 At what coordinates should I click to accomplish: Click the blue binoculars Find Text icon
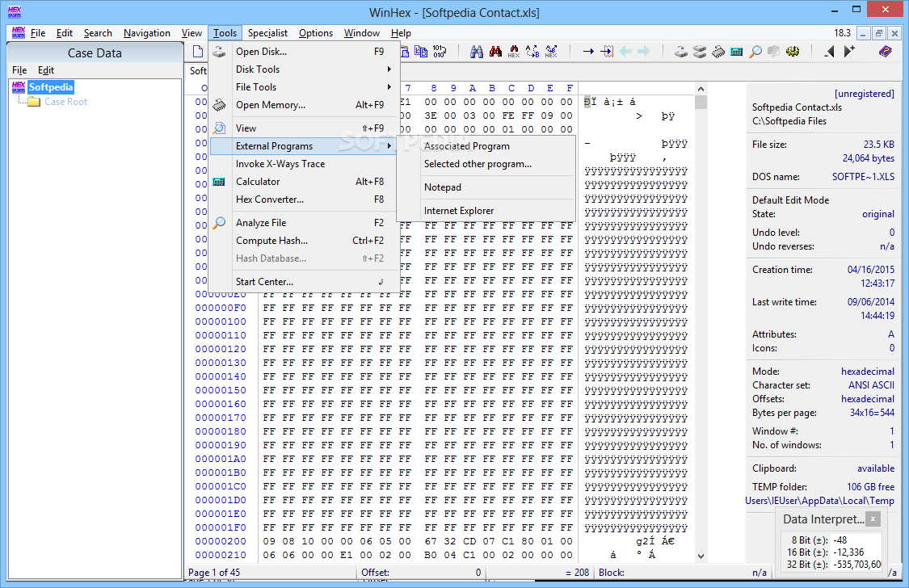pyautogui.click(x=477, y=52)
